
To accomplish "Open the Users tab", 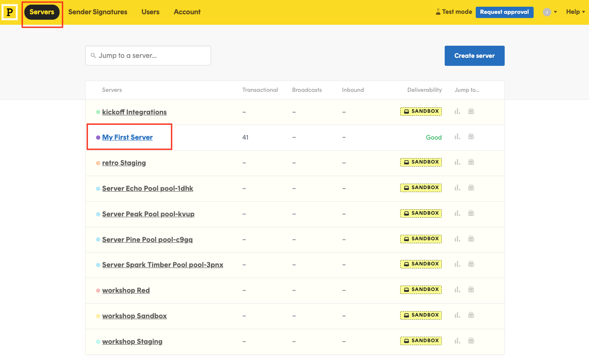I will point(151,12).
